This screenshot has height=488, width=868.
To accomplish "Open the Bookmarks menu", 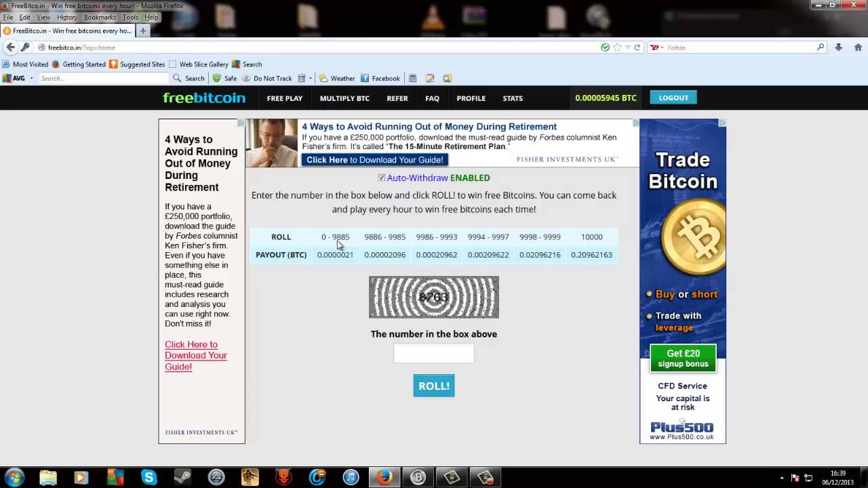I will click(x=100, y=17).
